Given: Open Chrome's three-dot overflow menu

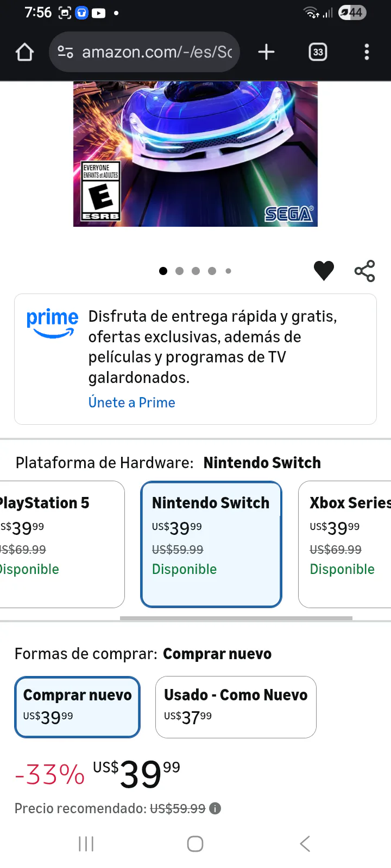Looking at the screenshot, I should click(x=367, y=52).
